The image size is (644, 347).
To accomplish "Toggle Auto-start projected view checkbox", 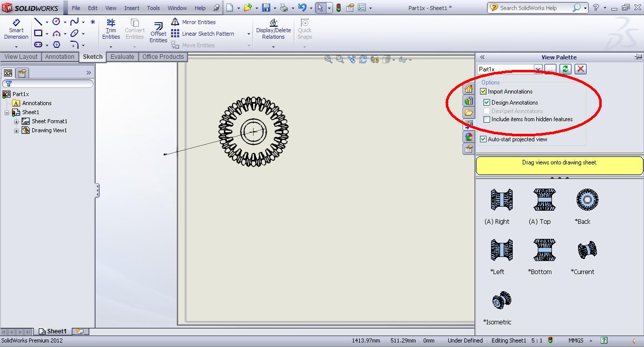I will [483, 139].
